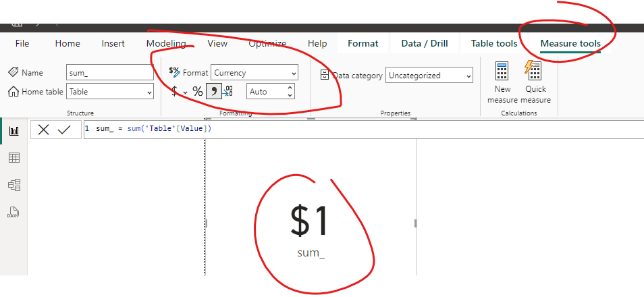Click the dollar currency symbol icon

click(x=175, y=91)
